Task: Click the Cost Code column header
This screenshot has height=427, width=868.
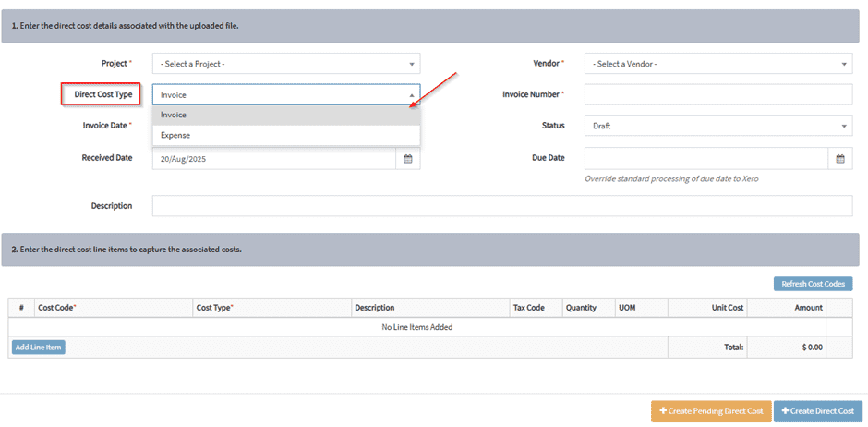Action: click(x=57, y=308)
